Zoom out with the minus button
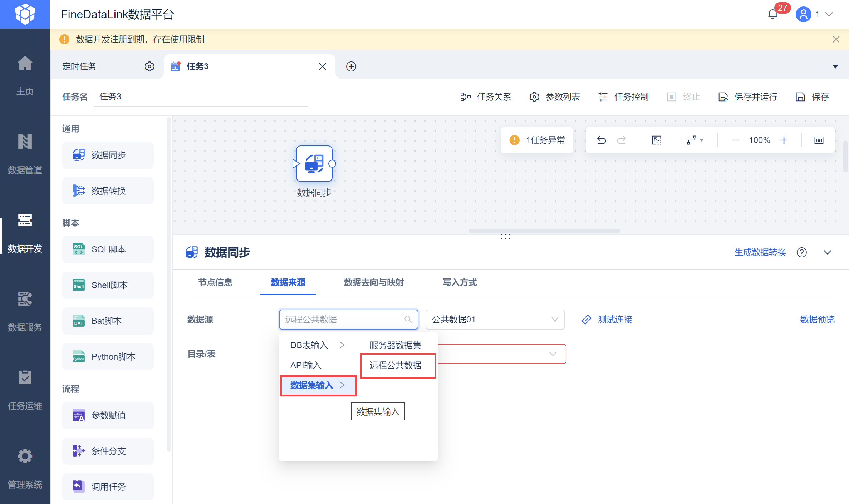Screen dimensions: 849x504 click(735, 140)
